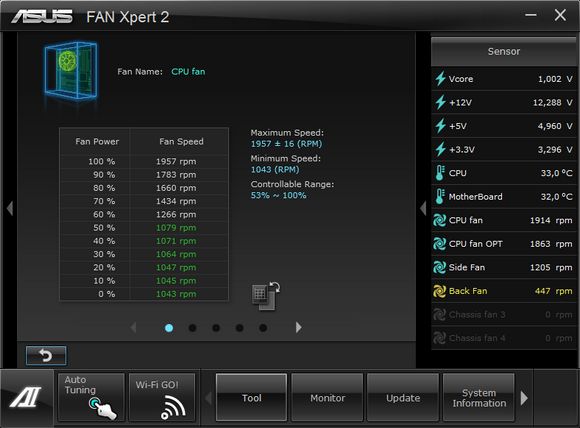Show more bottom menu items via right arrow
Image resolution: width=580 pixels, height=428 pixels.
click(x=524, y=398)
